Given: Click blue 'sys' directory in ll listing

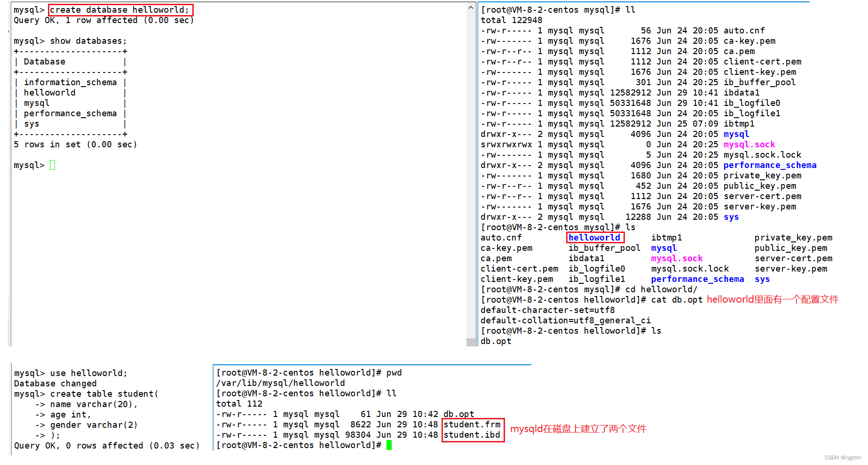Looking at the screenshot, I should tap(731, 217).
